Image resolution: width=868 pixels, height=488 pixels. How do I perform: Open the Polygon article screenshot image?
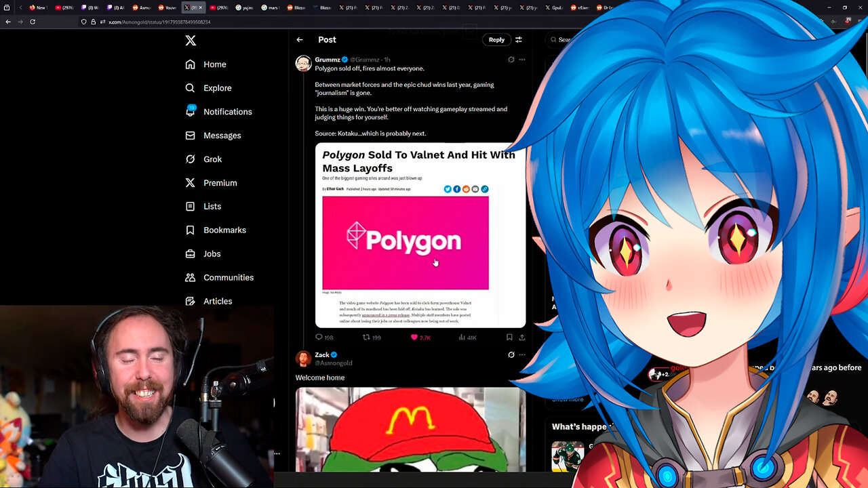click(420, 235)
